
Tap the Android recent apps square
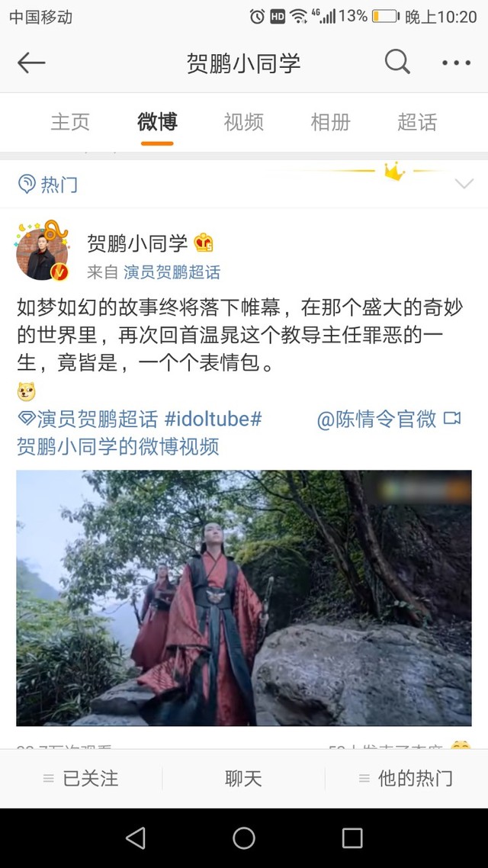coord(352,838)
